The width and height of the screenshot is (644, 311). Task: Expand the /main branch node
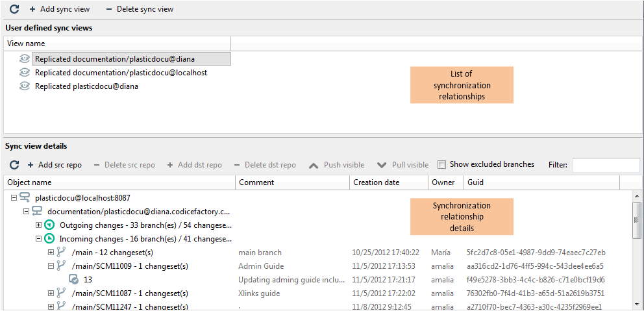[x=51, y=253]
